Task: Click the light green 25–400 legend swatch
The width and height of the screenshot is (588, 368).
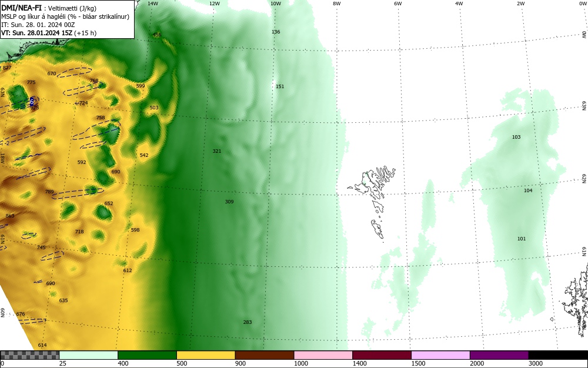Action: 89,355
